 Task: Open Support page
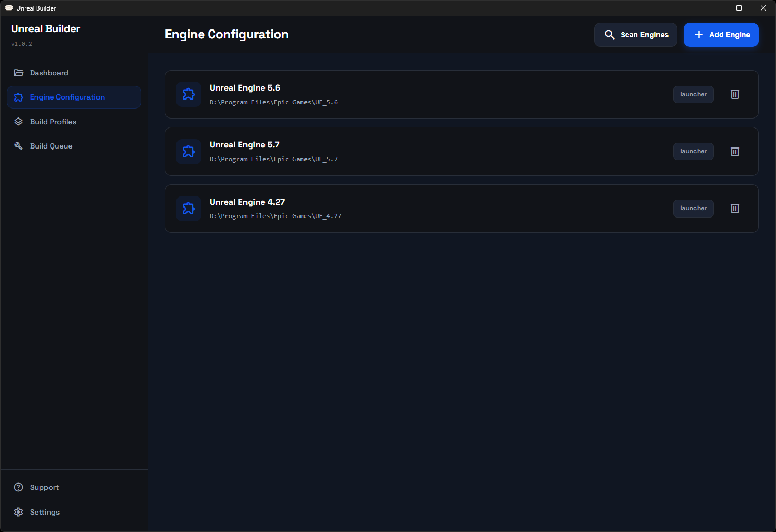(x=74, y=487)
